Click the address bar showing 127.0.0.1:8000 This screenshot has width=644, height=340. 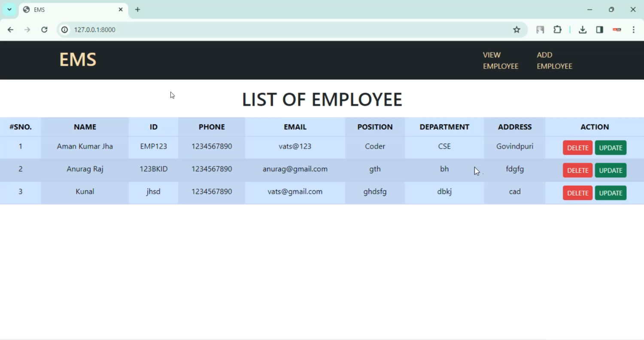[x=292, y=30]
